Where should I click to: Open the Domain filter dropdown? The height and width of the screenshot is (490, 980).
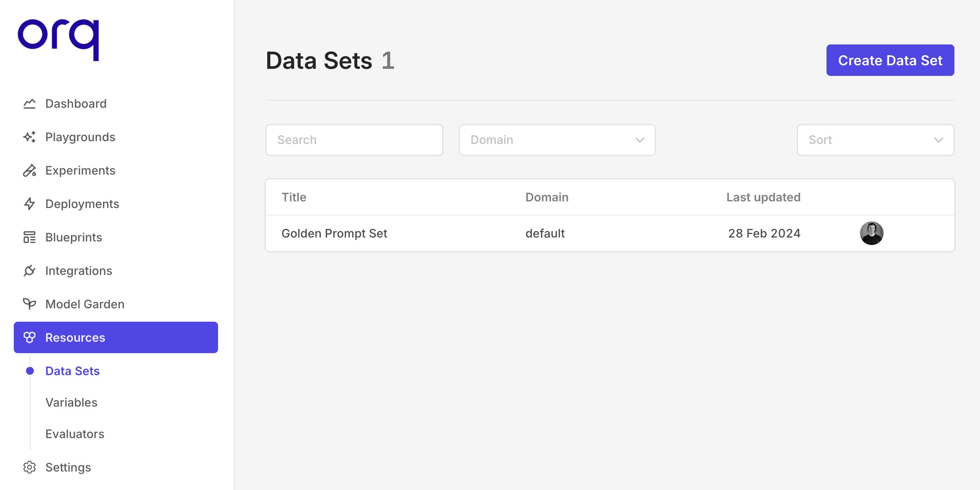click(x=557, y=140)
